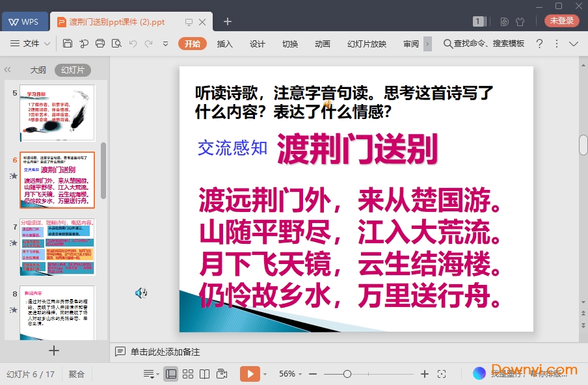
Task: Click the Save icon in the toolbar
Action: 68,44
